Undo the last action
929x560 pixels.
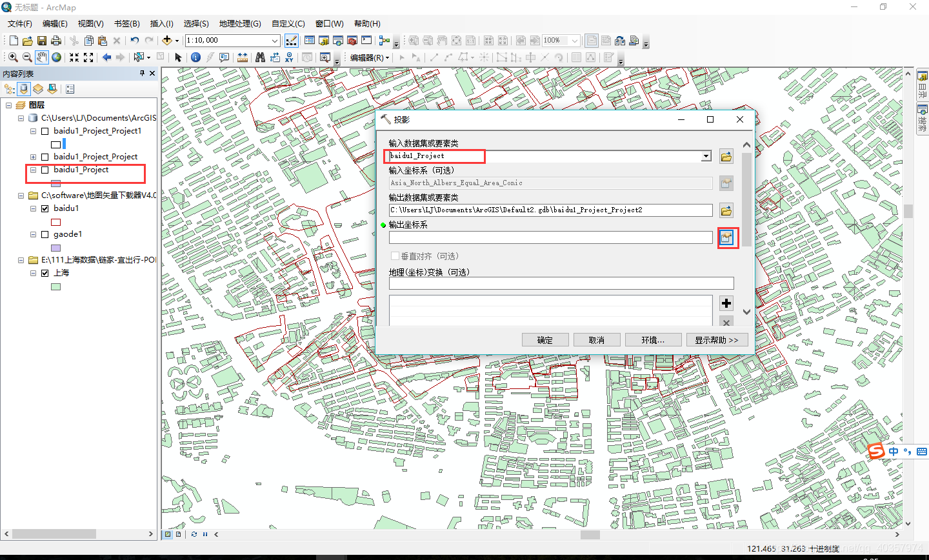coord(134,41)
